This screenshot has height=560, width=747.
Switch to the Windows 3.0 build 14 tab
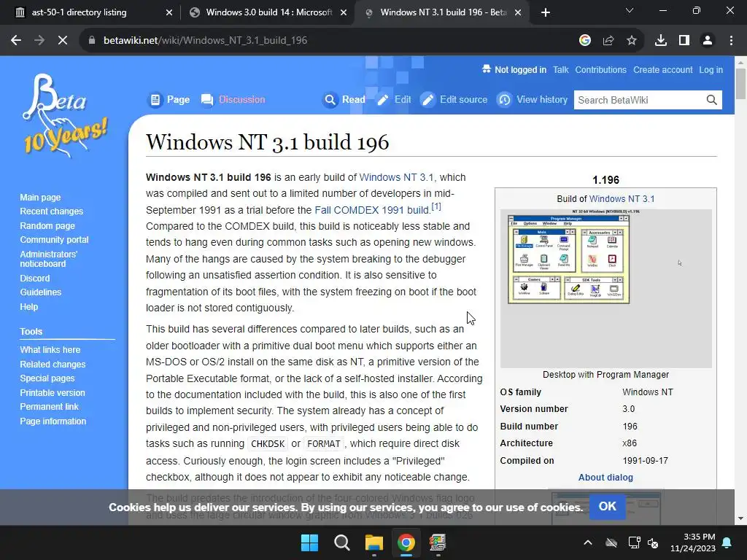pos(268,12)
